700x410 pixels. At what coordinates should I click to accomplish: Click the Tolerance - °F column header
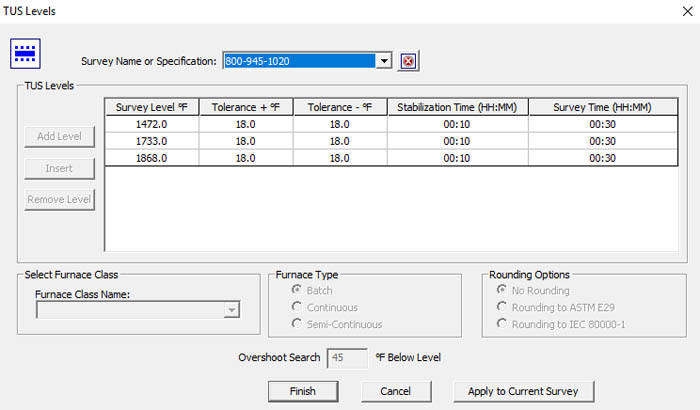click(340, 107)
